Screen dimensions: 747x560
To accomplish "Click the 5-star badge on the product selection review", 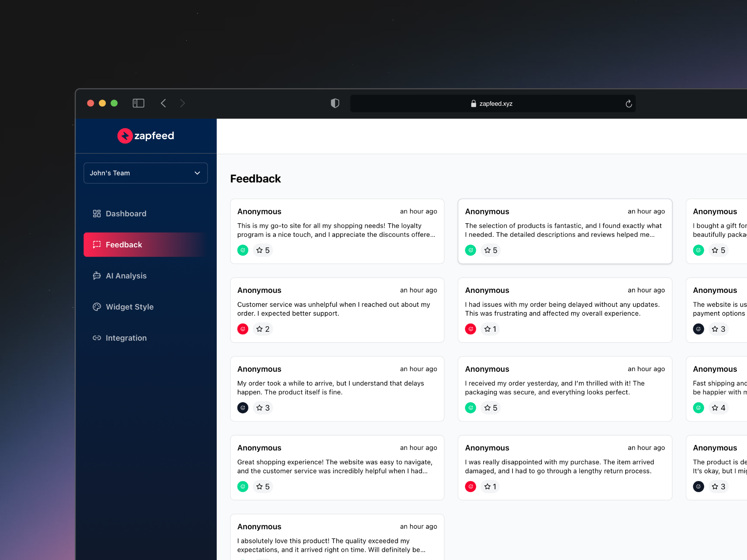I will [490, 250].
